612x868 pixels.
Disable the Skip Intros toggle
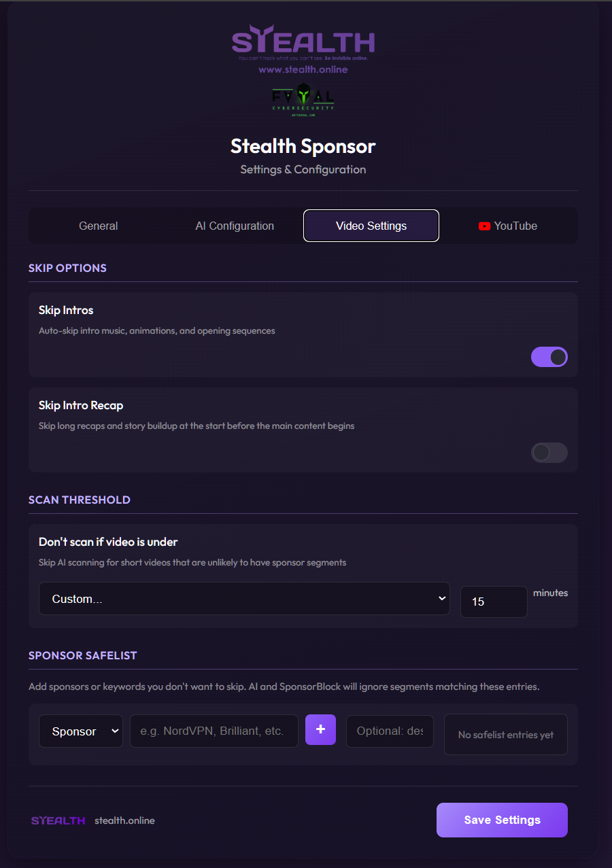549,357
